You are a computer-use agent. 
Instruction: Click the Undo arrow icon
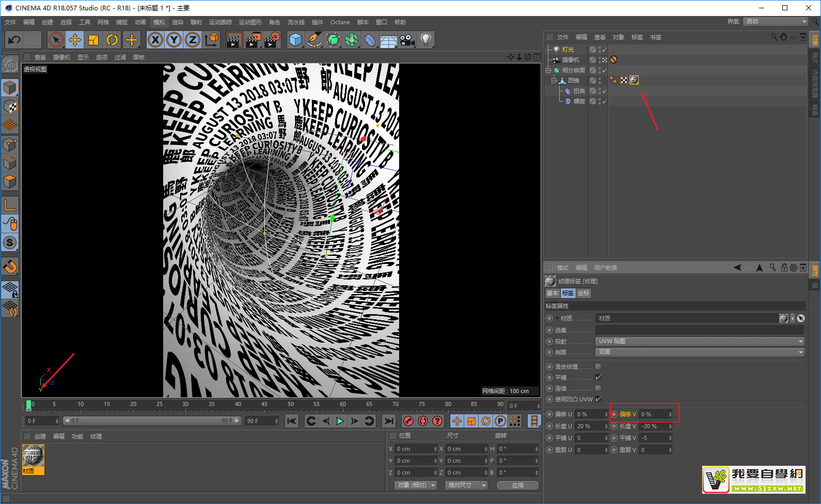[x=14, y=40]
